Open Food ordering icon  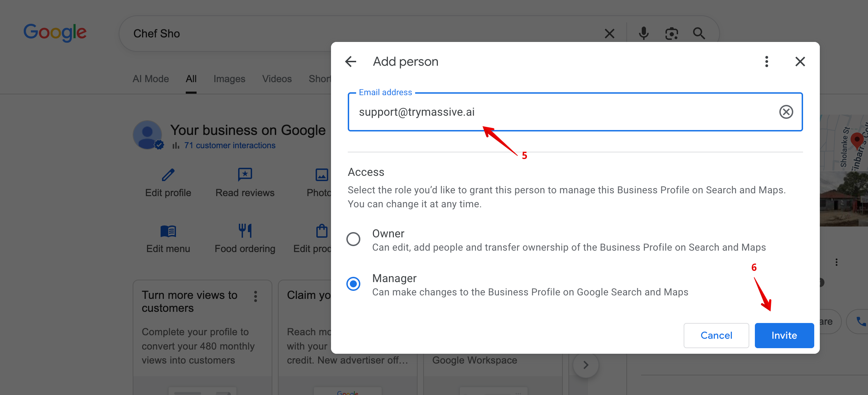point(245,231)
